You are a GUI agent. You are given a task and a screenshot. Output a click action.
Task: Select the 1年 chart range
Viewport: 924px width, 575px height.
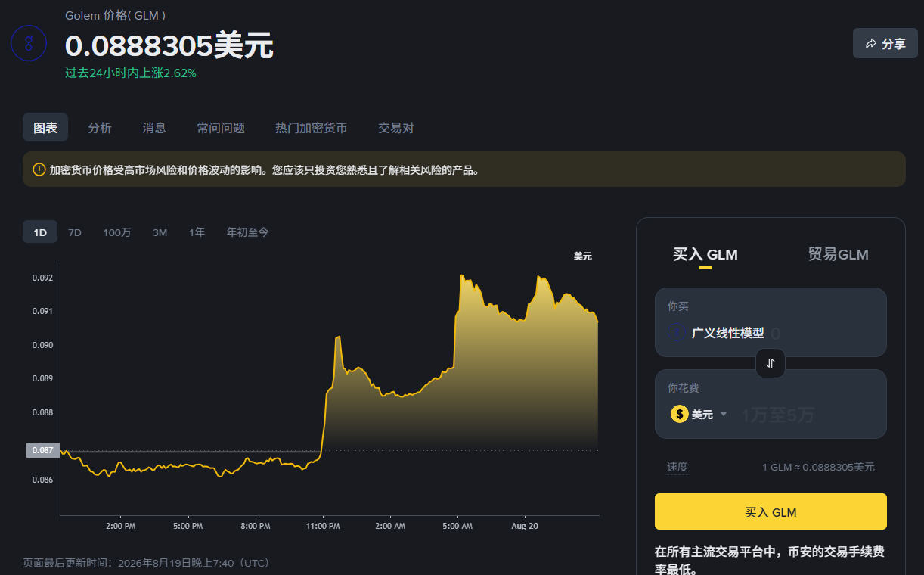click(197, 232)
